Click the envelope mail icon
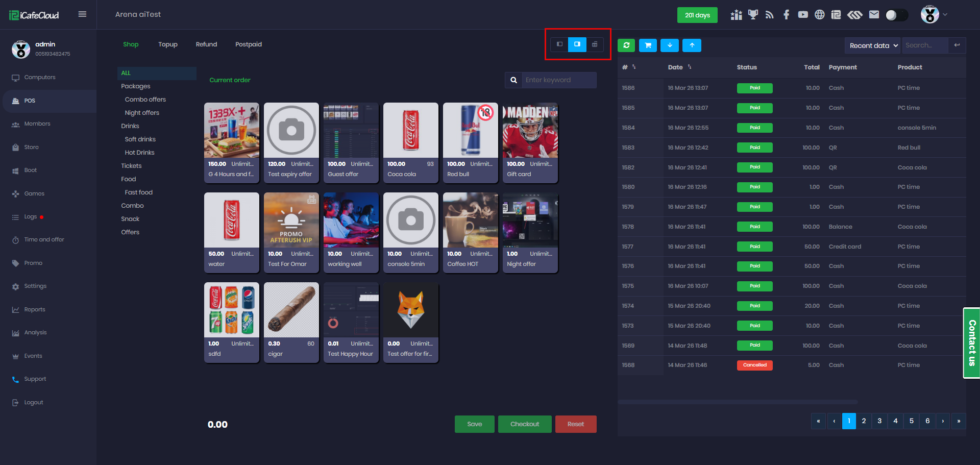Screen dimensions: 980x465 [x=874, y=15]
